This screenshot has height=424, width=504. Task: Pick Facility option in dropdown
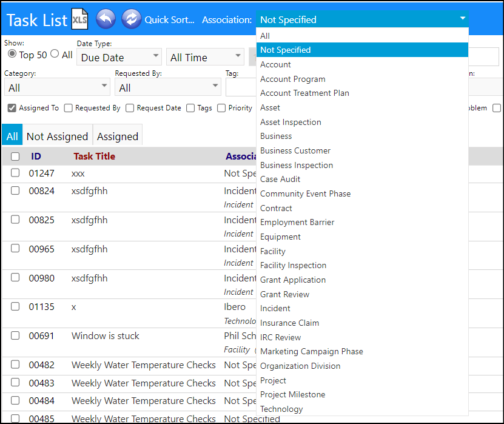click(362, 251)
